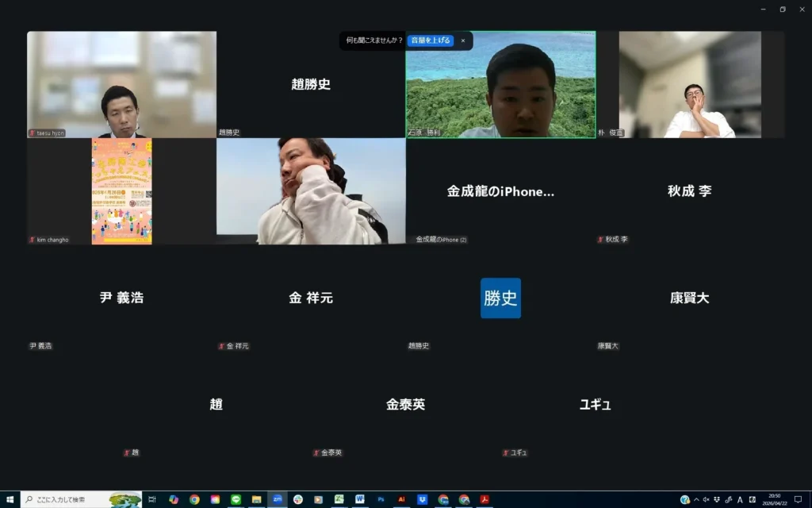Open the Windows notification center
Image resolution: width=812 pixels, height=508 pixels.
point(798,499)
